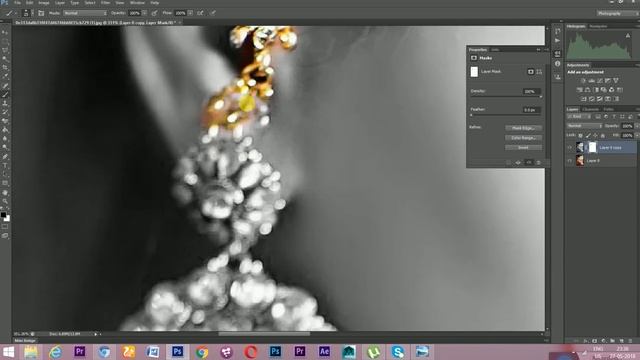
Task: Open After Effects from the taskbar
Action: (x=324, y=352)
